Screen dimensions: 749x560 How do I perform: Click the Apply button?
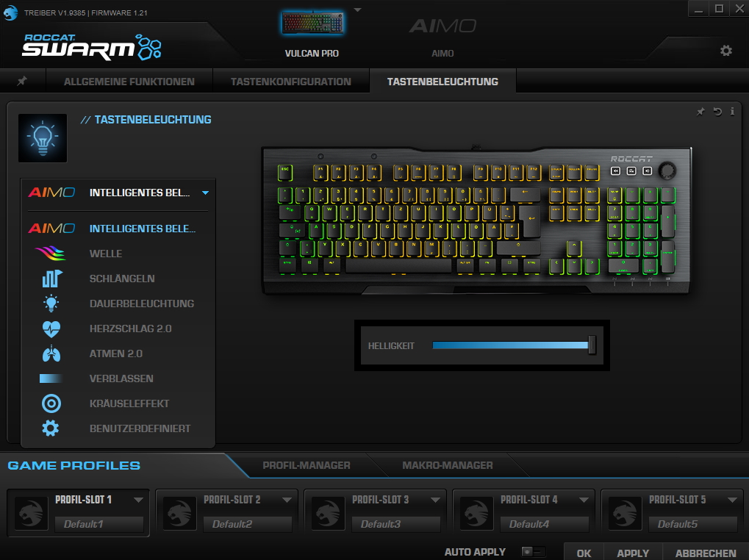(633, 553)
